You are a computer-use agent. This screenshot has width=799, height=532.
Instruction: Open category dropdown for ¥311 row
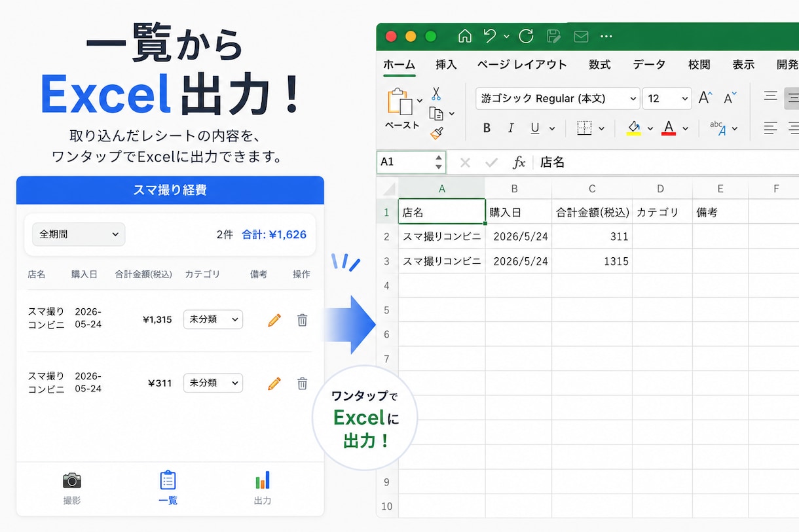coord(213,383)
